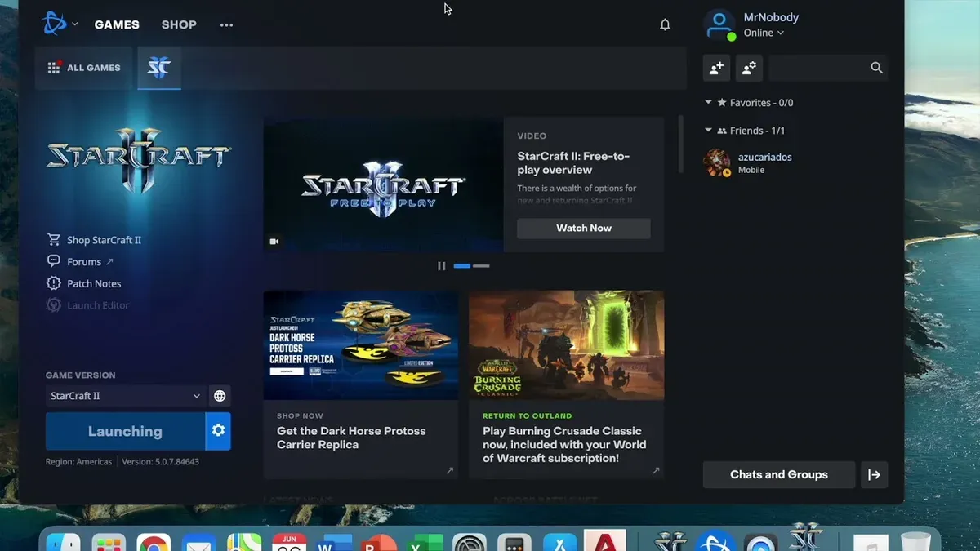Click the main content scrollbar
Screen dimensions: 980x551
681,144
